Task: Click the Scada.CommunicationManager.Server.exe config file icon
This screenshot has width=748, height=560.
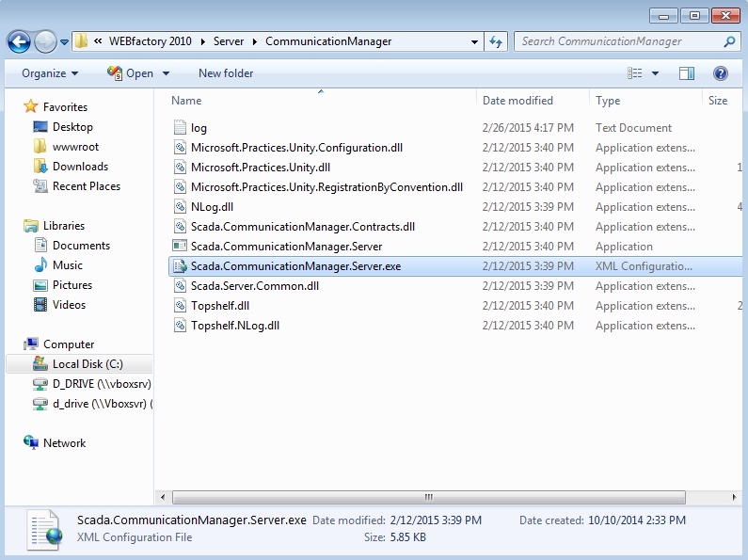Action: [180, 266]
